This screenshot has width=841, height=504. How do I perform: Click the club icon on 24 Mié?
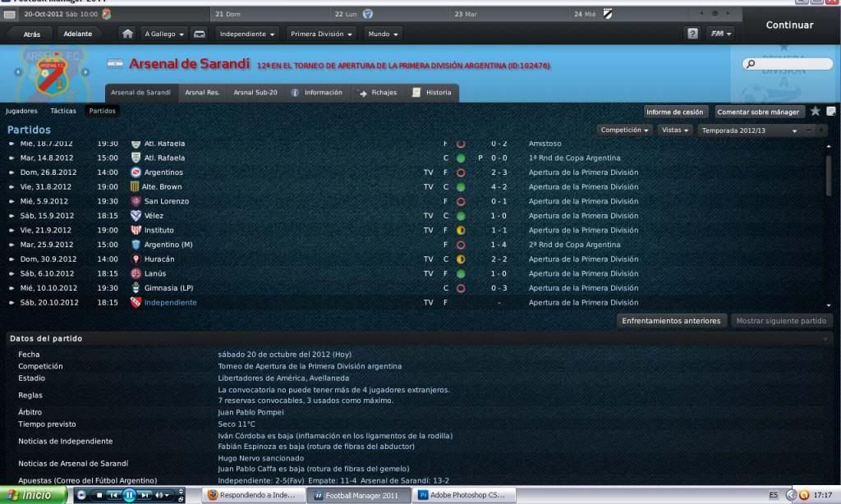tap(607, 14)
